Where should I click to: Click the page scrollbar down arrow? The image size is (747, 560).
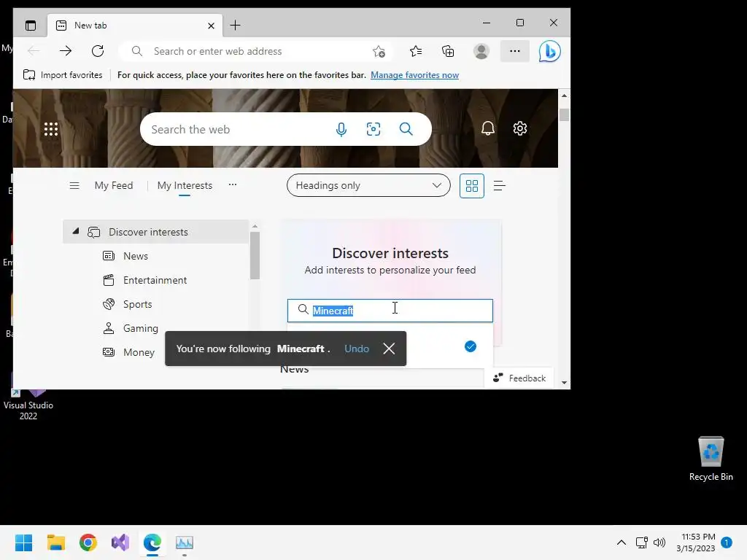[x=564, y=382]
